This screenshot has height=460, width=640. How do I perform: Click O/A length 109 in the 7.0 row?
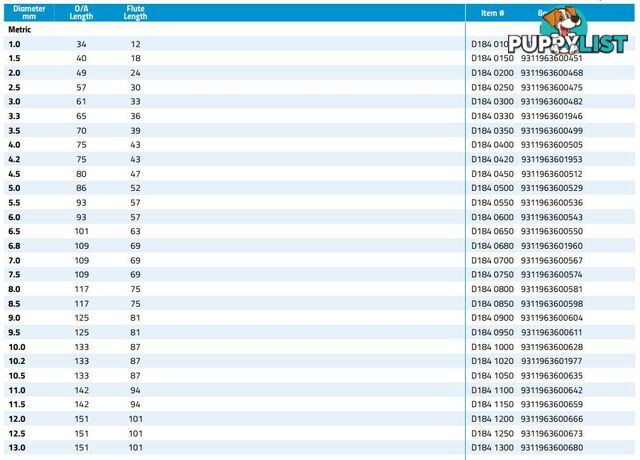pos(82,261)
